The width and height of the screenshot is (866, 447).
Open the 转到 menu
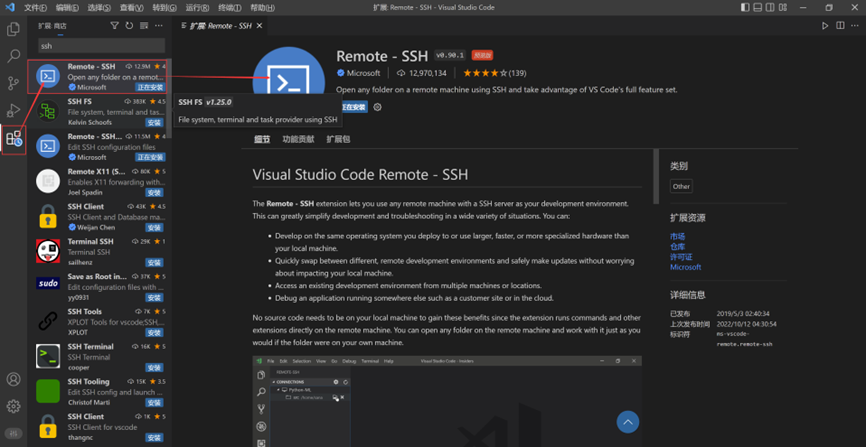point(165,8)
